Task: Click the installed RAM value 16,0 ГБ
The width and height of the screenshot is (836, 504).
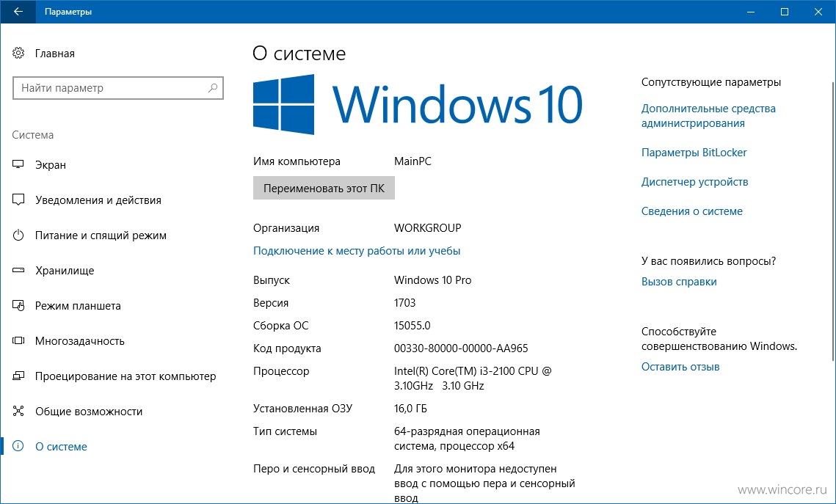Action: coord(410,409)
